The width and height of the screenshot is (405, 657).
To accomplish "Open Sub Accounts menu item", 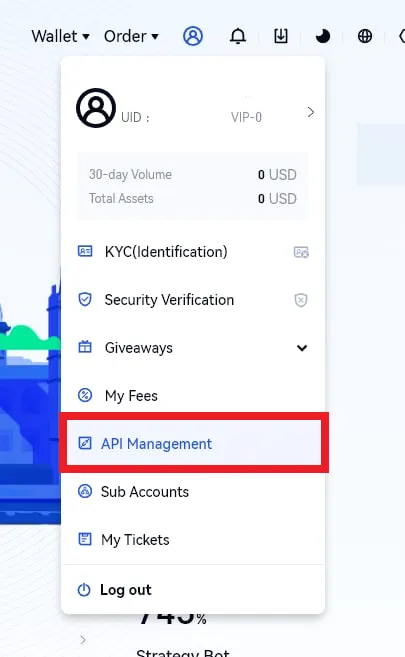I will tap(193, 491).
